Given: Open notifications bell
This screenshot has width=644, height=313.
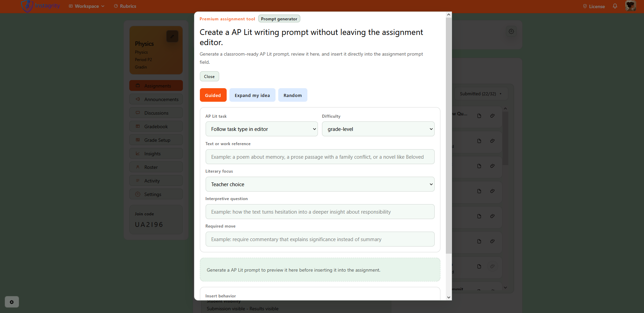Looking at the screenshot, I should [615, 6].
